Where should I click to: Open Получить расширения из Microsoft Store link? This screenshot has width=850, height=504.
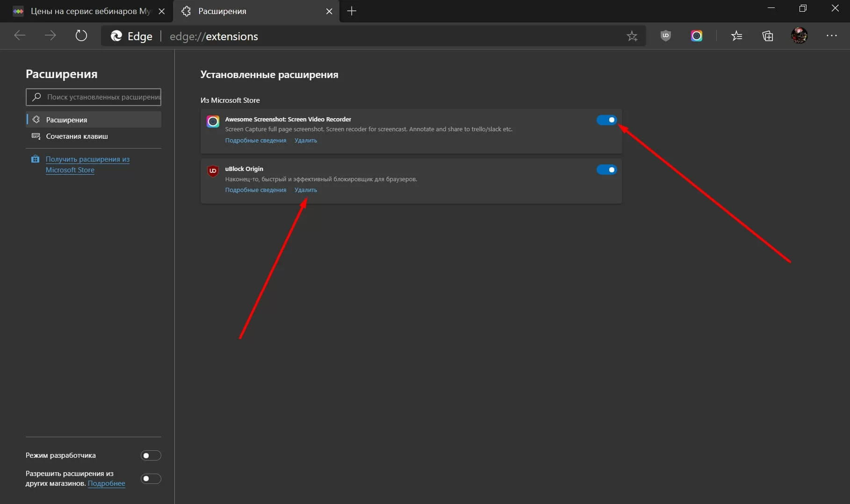point(87,164)
